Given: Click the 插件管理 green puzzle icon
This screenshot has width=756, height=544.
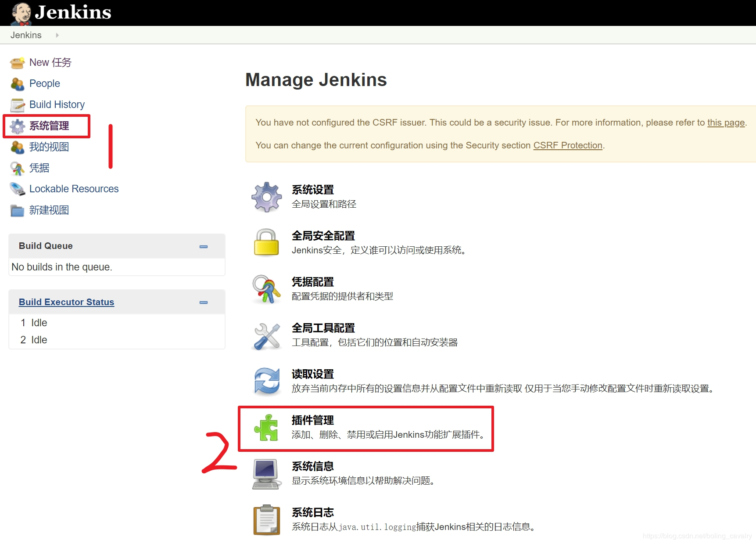Looking at the screenshot, I should point(266,428).
